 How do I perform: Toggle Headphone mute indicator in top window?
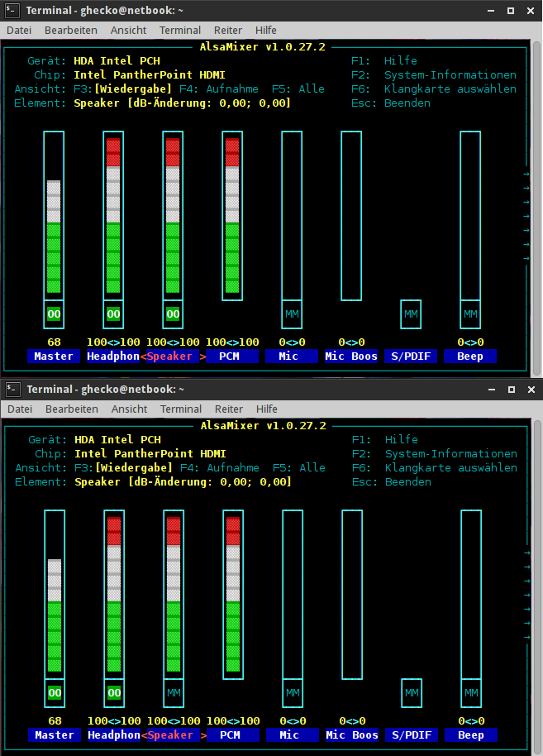[x=113, y=314]
